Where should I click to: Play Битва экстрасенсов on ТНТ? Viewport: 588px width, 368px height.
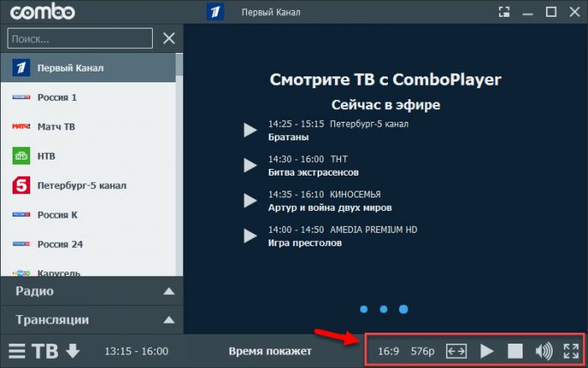[250, 165]
